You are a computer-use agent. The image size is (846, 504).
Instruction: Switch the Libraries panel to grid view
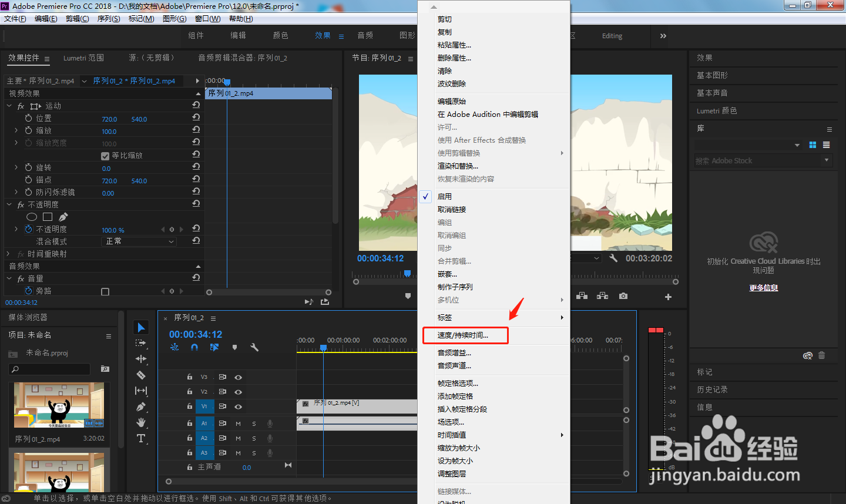click(x=813, y=145)
